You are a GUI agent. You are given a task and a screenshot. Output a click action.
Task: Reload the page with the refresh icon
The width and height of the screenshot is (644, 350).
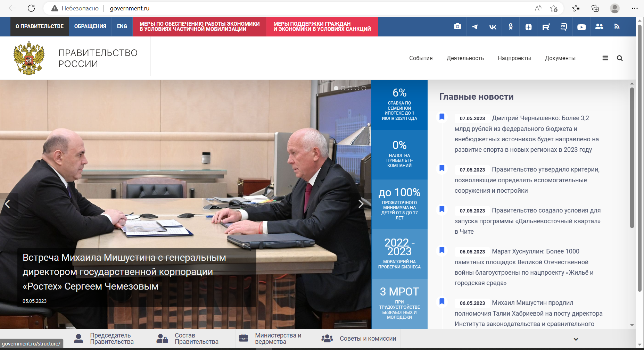[x=31, y=8]
